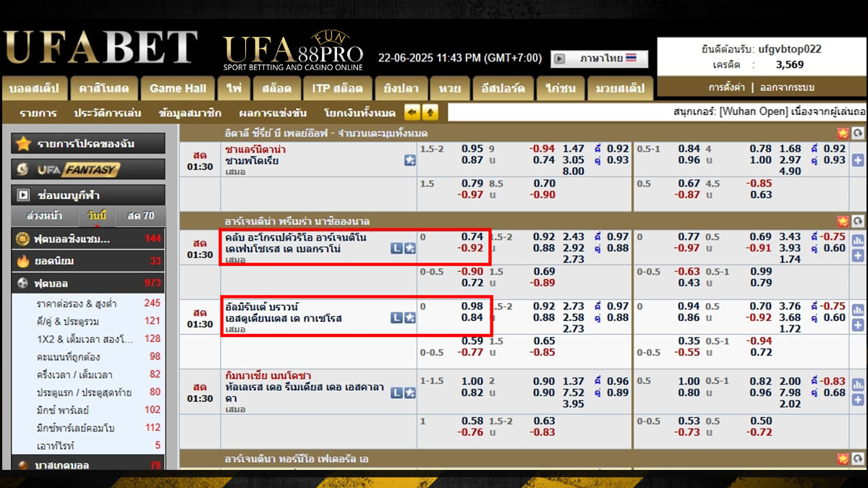The height and width of the screenshot is (488, 868).
Task: Click the coin icon beside ฟุตบอลชิงแชม...
Action: [x=22, y=239]
